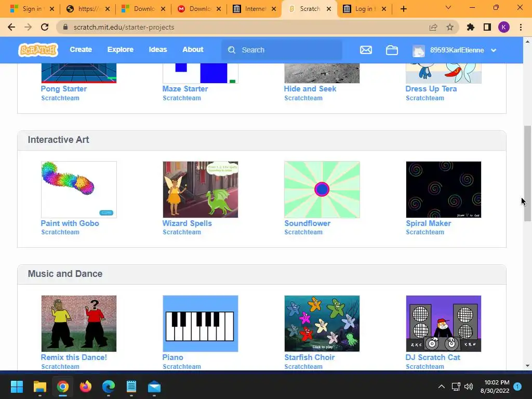The width and height of the screenshot is (532, 399).
Task: Open the Ideas menu item
Action: 158,49
